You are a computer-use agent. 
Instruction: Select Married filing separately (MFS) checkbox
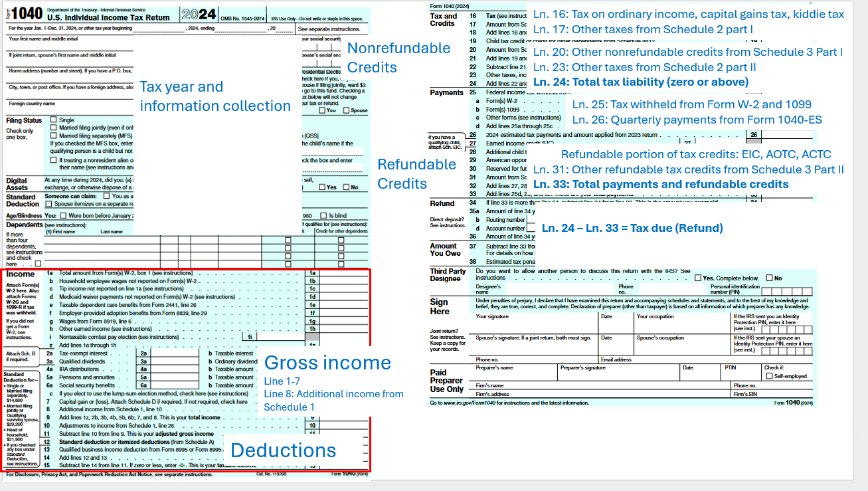[54, 136]
